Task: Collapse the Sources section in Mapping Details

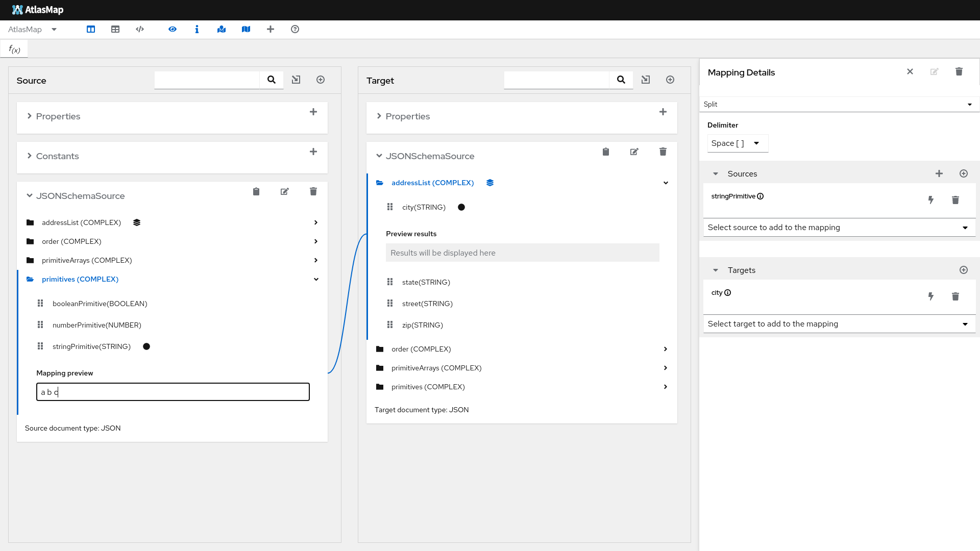Action: click(x=716, y=173)
